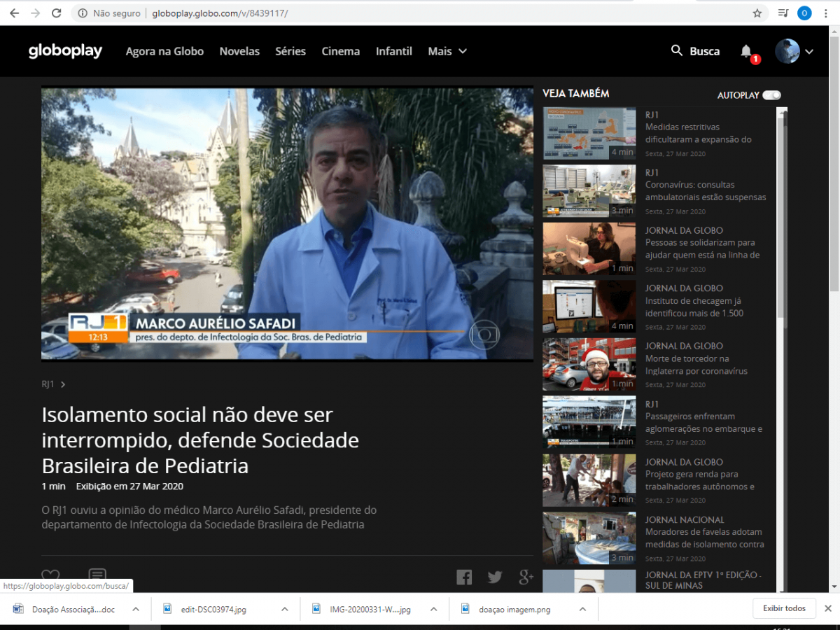Click the browser back arrow
This screenshot has width=840, height=630.
click(x=14, y=13)
